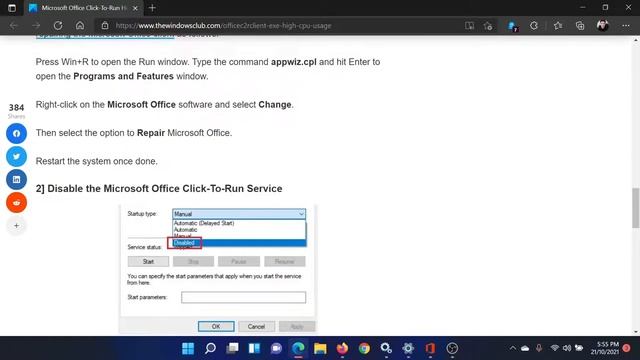Screen dimensions: 640x360
Task: Open the browser Settings and more menu
Action: pos(626,26)
